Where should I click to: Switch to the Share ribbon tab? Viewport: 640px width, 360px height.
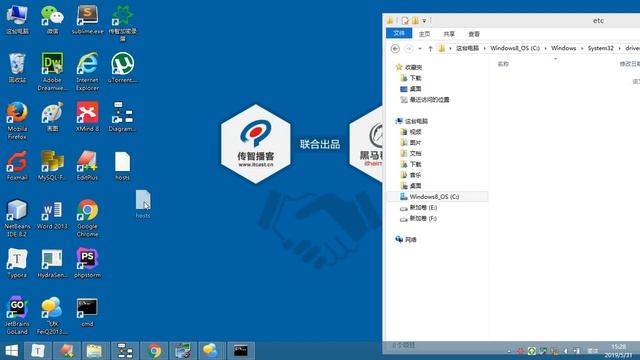click(449, 33)
